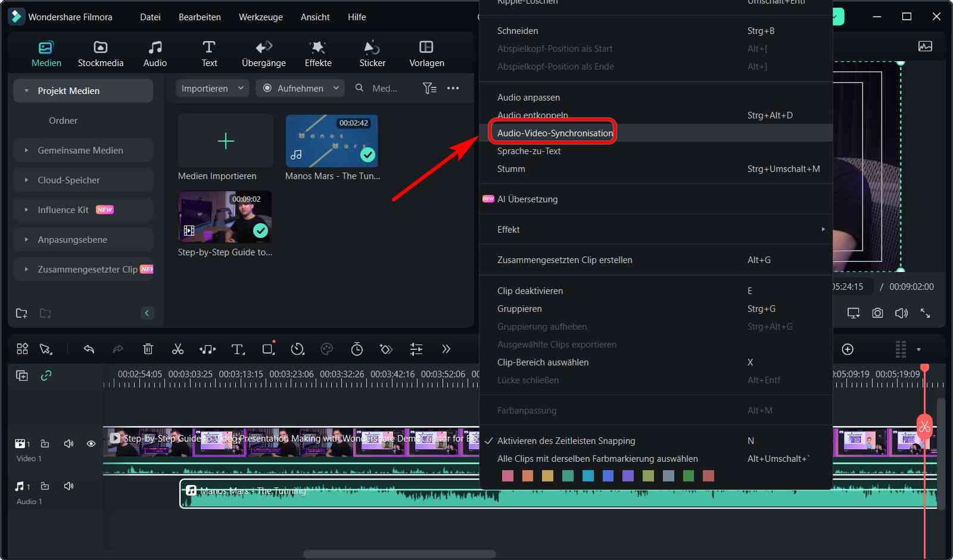Pick the blue color marker swatch
The width and height of the screenshot is (953, 560).
click(608, 475)
